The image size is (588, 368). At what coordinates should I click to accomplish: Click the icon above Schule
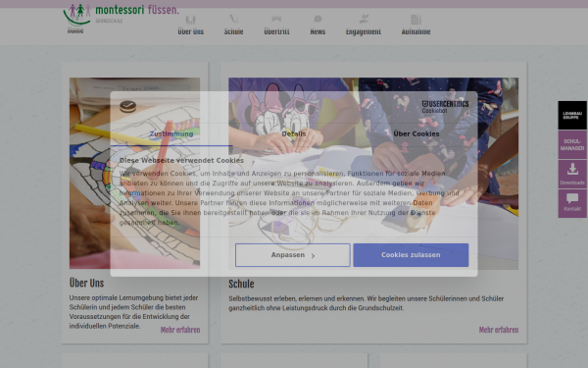click(233, 19)
